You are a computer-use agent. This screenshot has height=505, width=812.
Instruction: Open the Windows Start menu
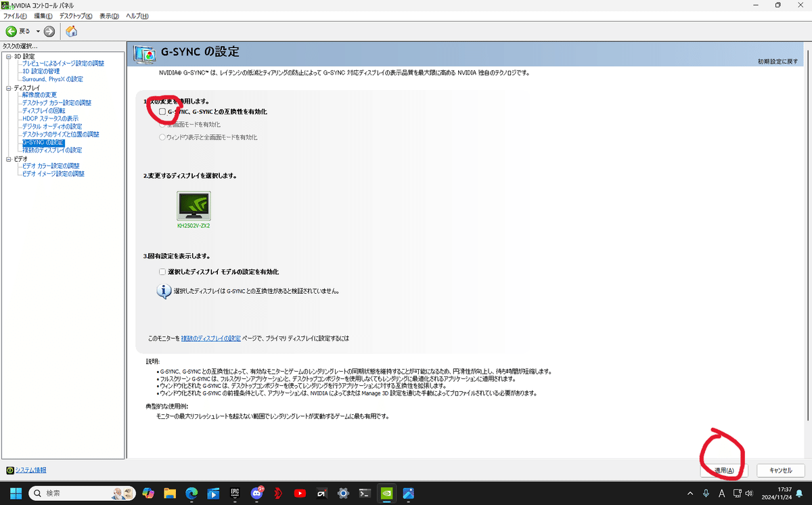16,493
